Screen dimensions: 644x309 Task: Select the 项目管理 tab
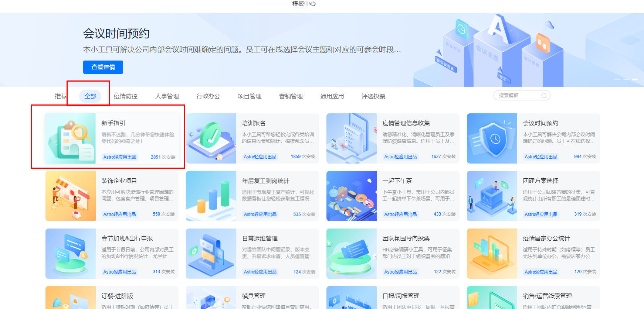250,96
